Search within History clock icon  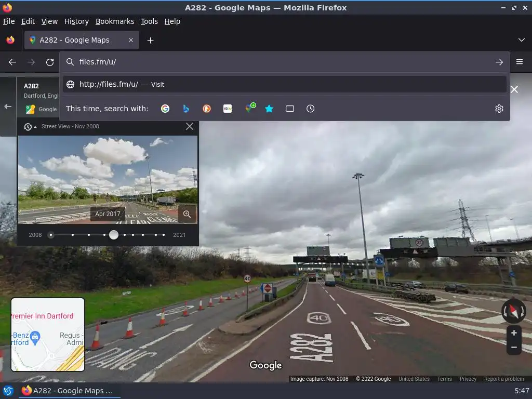(x=311, y=109)
